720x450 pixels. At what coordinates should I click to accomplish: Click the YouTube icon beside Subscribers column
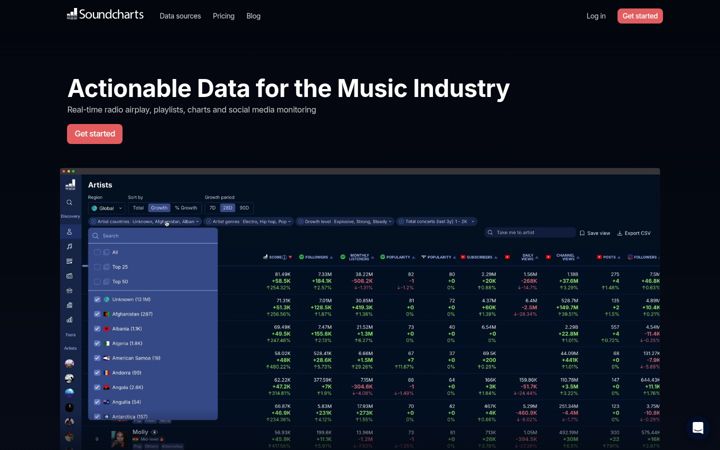(x=463, y=257)
